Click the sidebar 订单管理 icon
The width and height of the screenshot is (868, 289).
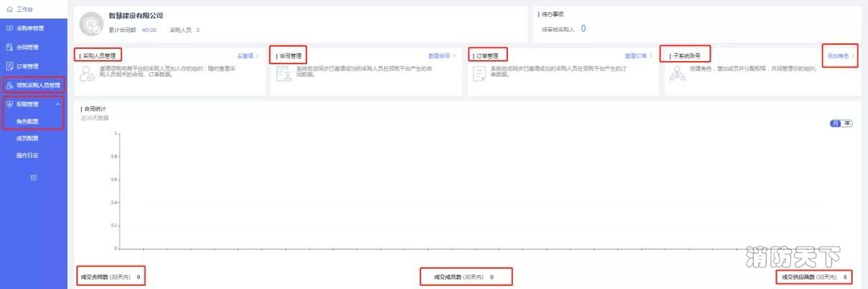click(10, 67)
